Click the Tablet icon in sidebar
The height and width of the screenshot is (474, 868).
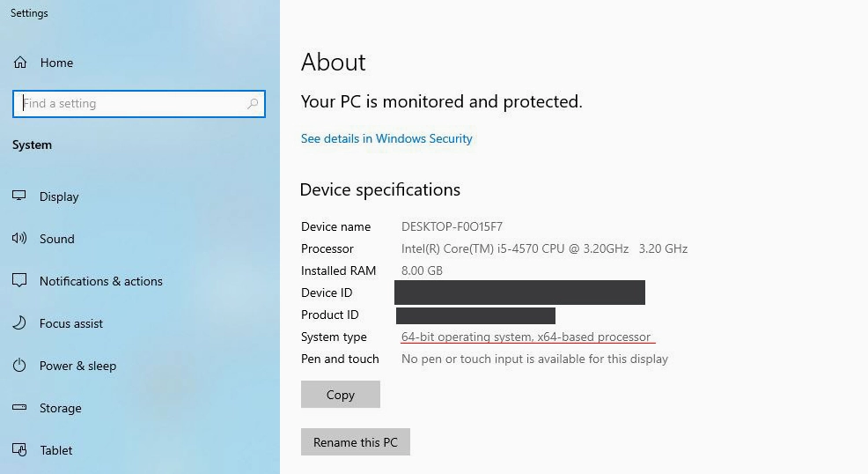(x=19, y=449)
